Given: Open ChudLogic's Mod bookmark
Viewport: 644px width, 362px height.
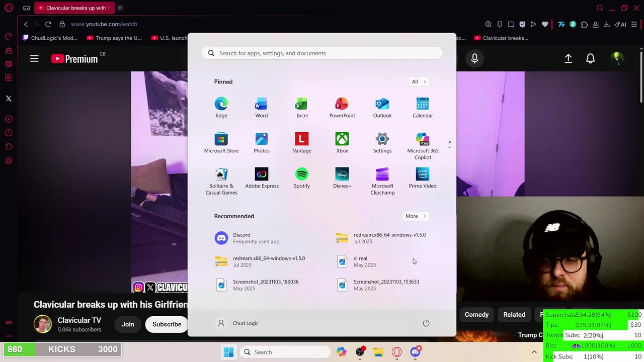Looking at the screenshot, I should (x=50, y=38).
